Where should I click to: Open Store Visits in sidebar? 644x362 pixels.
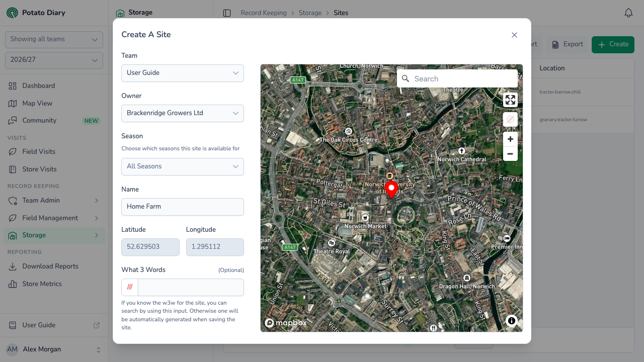pyautogui.click(x=54, y=169)
